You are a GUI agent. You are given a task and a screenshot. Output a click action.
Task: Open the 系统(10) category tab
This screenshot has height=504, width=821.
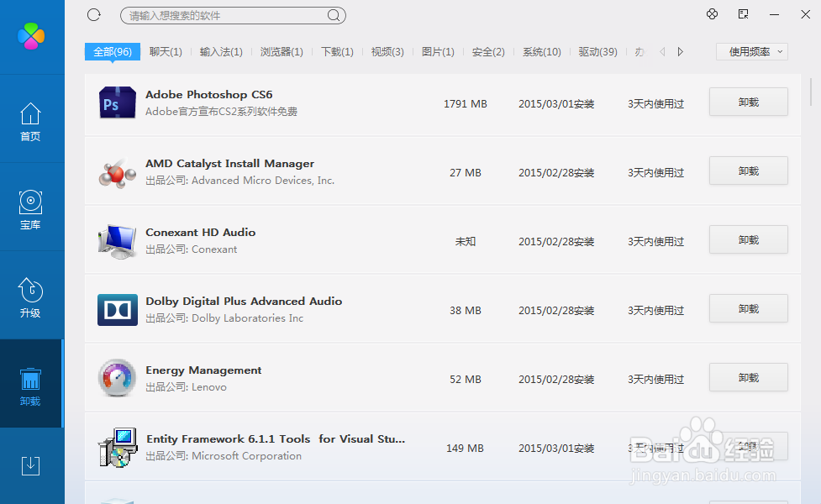(541, 52)
